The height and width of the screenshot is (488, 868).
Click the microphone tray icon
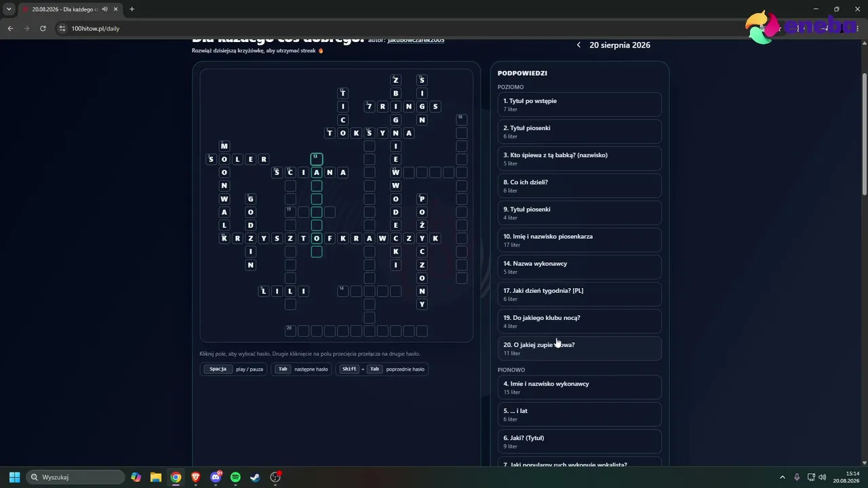point(797,477)
